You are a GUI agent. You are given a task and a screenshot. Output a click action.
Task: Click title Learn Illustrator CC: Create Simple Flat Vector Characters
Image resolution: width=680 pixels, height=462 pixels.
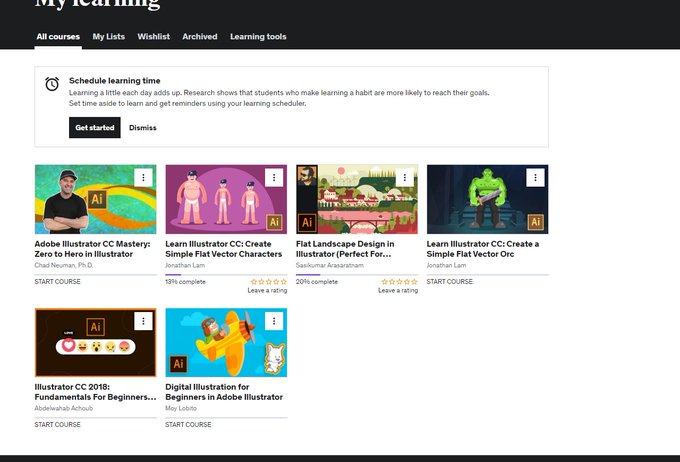coord(224,249)
